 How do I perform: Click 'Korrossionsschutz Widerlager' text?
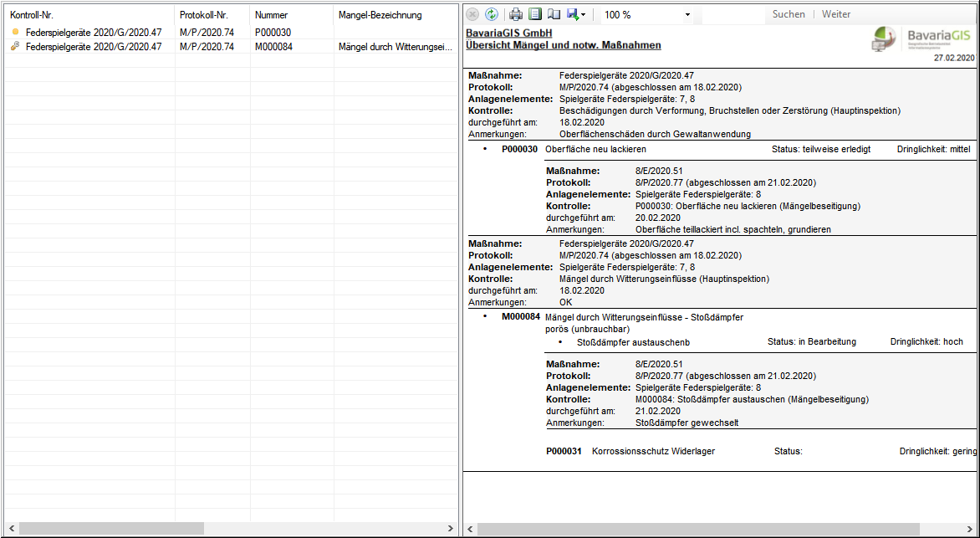[x=654, y=451]
